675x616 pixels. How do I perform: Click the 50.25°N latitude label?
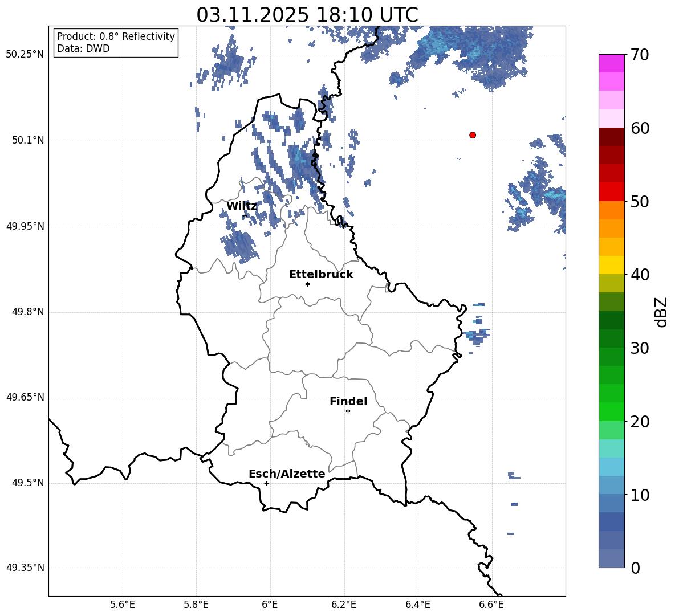(x=25, y=55)
